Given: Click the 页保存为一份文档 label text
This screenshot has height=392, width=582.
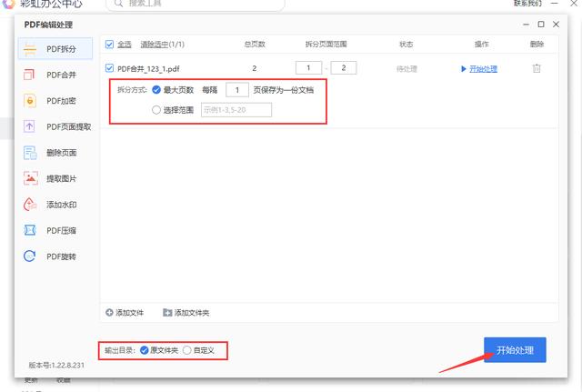Looking at the screenshot, I should pyautogui.click(x=284, y=90).
